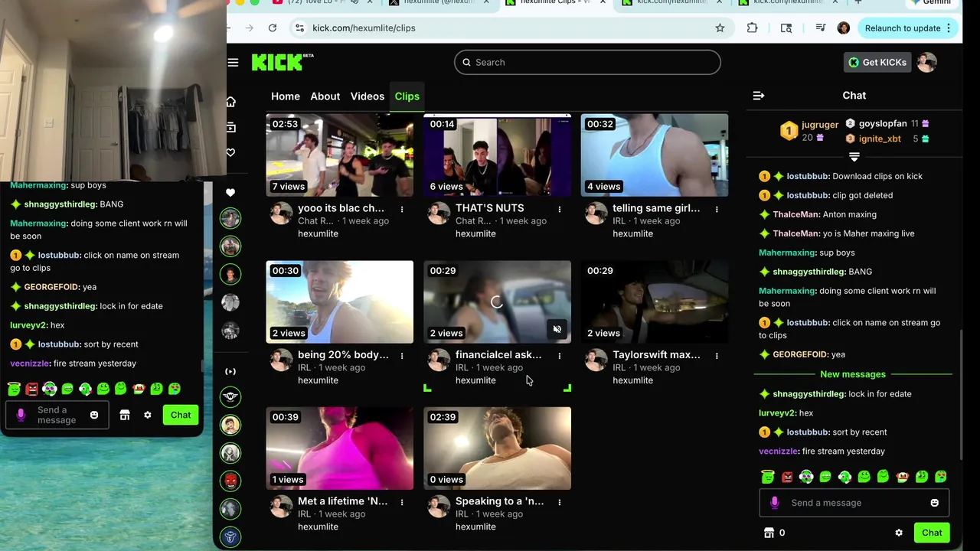Open options for the "THAT'S NUTS" clip

click(560, 209)
